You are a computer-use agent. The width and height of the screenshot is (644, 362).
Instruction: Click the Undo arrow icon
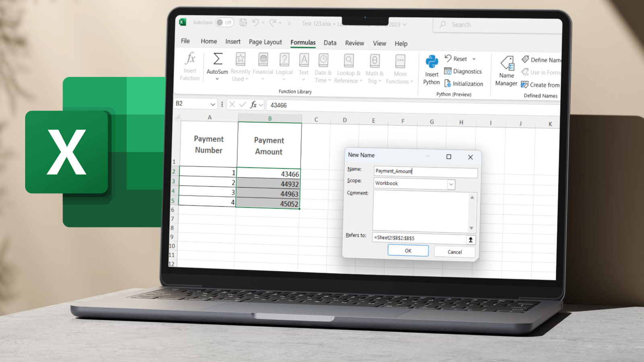tap(256, 23)
